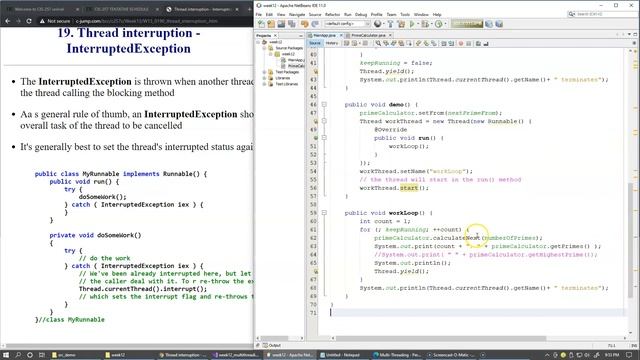Toggle Rectangular Selection in editor toolbar
This screenshot has width=640, height=360.
click(x=409, y=43)
